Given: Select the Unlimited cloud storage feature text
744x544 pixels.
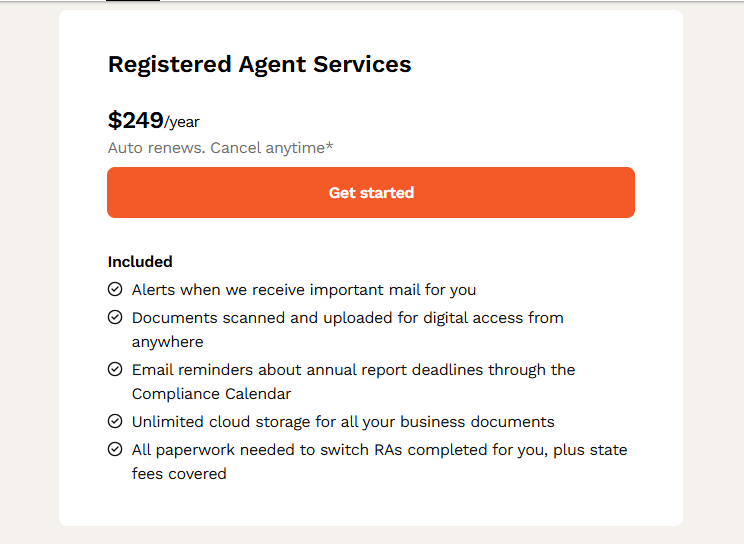Looking at the screenshot, I should point(343,422).
